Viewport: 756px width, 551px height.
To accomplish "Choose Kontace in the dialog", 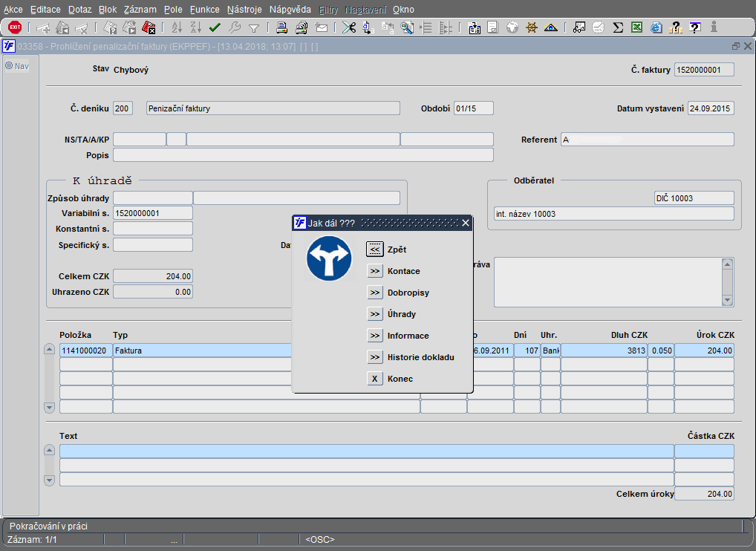I will pyautogui.click(x=375, y=272).
